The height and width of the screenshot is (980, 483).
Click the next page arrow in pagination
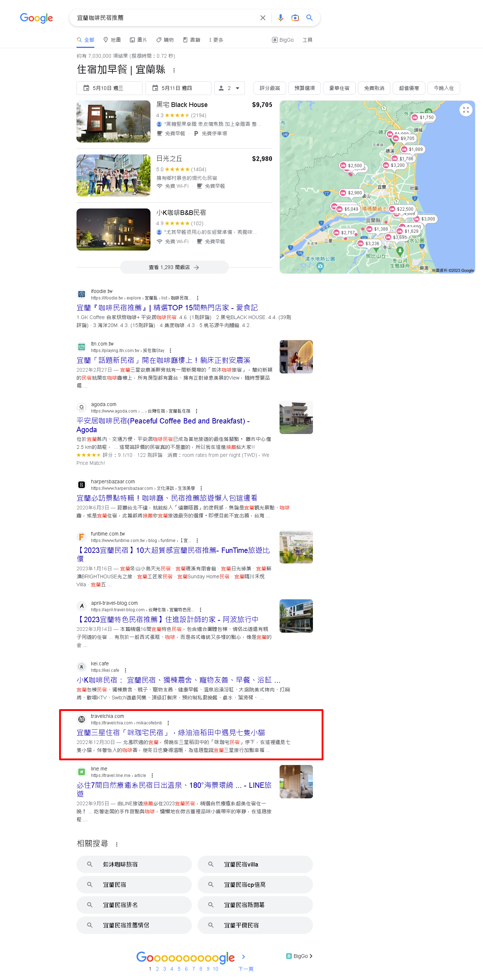[x=243, y=957]
